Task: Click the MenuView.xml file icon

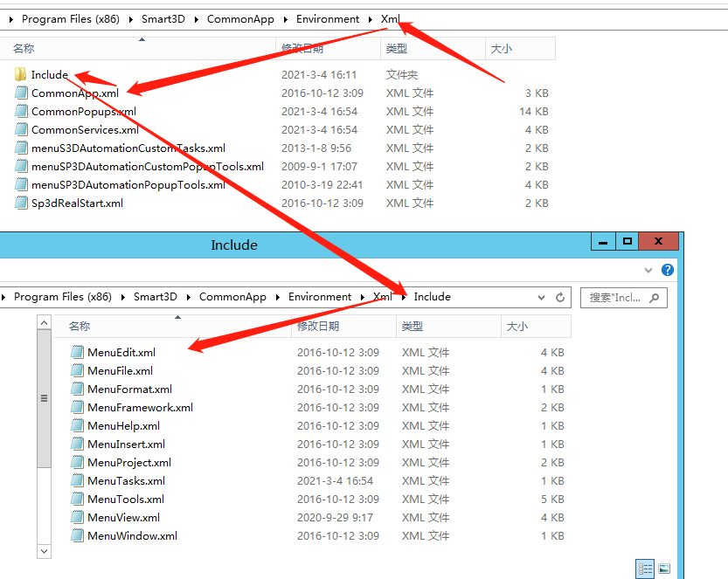Action: click(77, 517)
